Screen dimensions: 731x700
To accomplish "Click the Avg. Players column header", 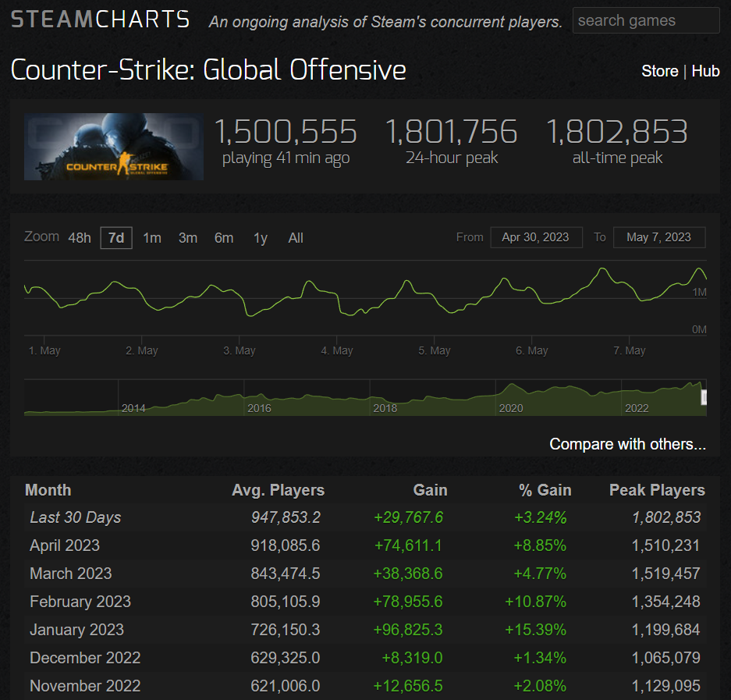I will pyautogui.click(x=278, y=490).
